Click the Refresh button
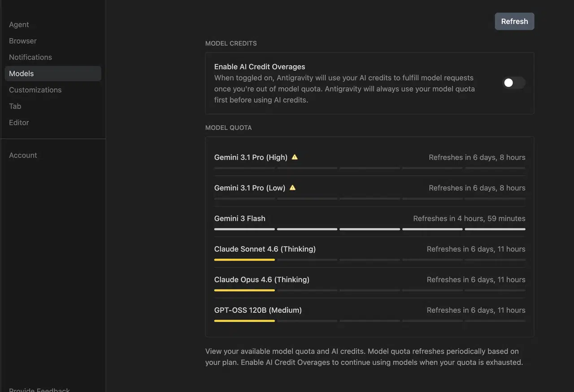Viewport: 574px width, 392px height. tap(514, 22)
